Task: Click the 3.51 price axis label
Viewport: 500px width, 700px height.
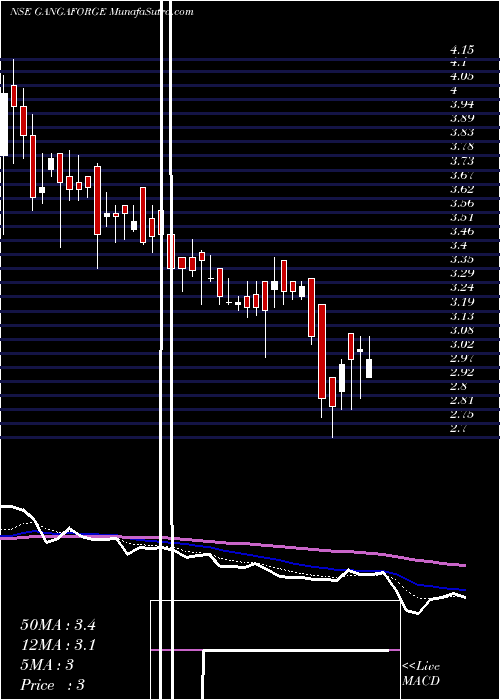Action: [x=462, y=217]
